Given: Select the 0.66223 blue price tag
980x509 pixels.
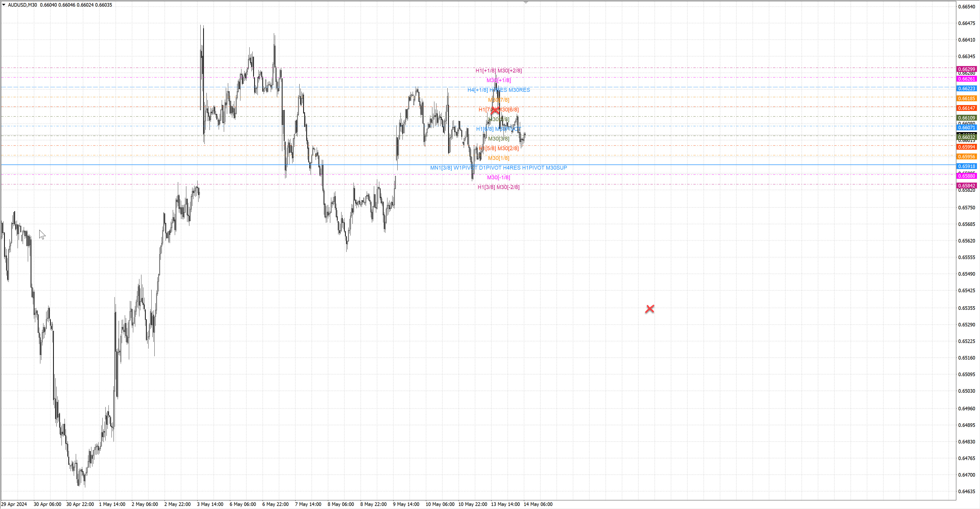Looking at the screenshot, I should [966, 88].
